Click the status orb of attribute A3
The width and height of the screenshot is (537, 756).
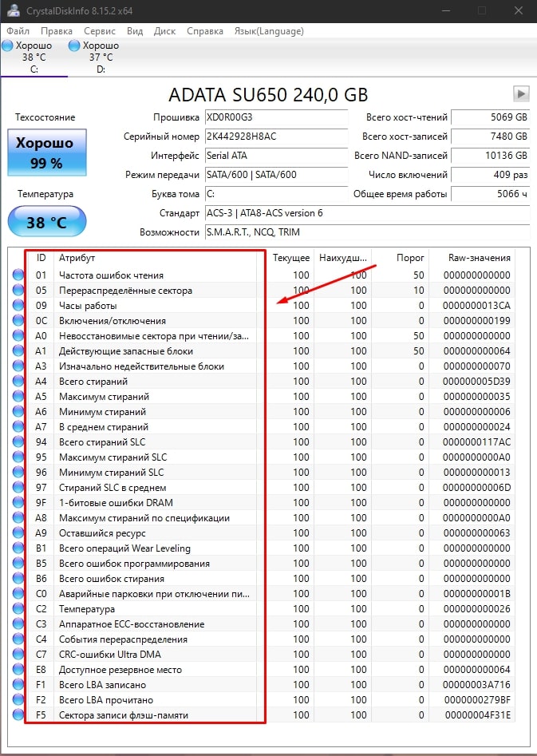click(x=18, y=366)
